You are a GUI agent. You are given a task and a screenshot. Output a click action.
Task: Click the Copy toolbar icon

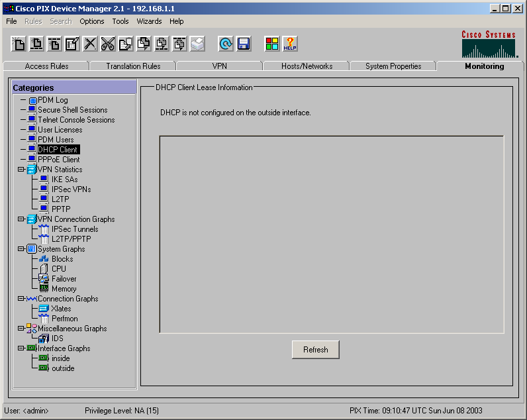click(126, 44)
